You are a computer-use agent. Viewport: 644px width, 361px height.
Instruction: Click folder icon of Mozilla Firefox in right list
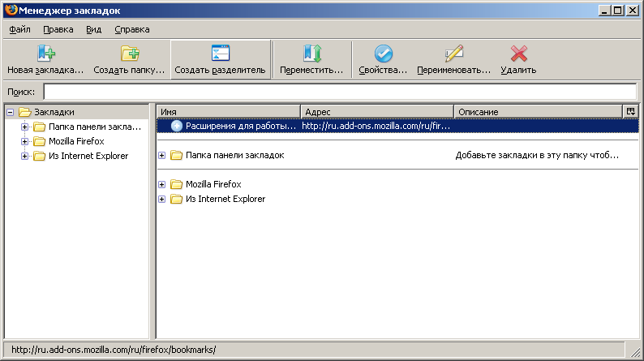tap(176, 184)
